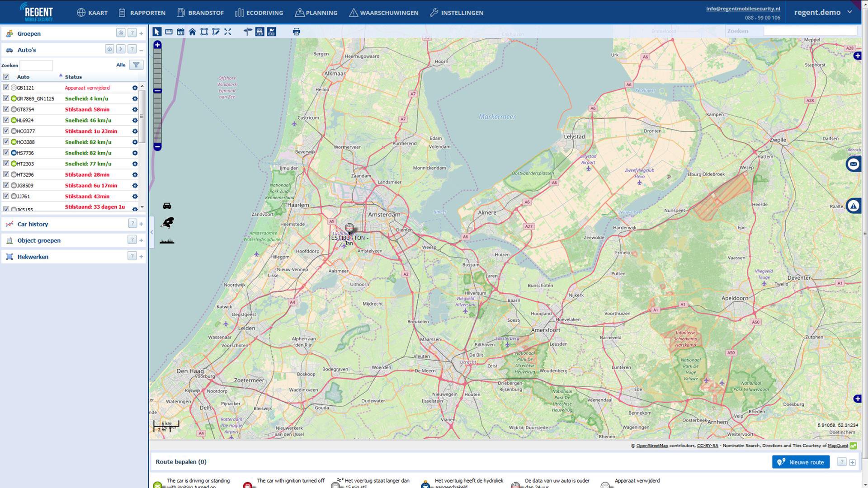Image resolution: width=868 pixels, height=488 pixels.
Task: Select the ruler measure tool
Action: (x=169, y=32)
